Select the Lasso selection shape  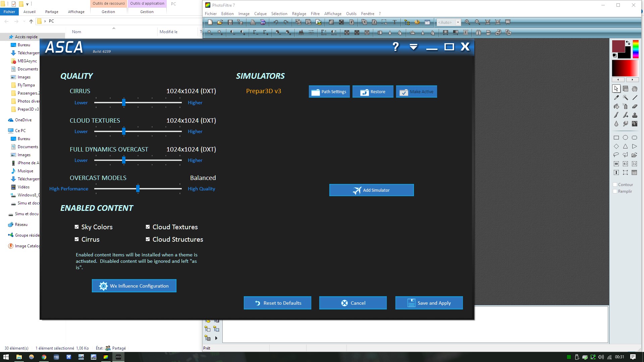616,155
